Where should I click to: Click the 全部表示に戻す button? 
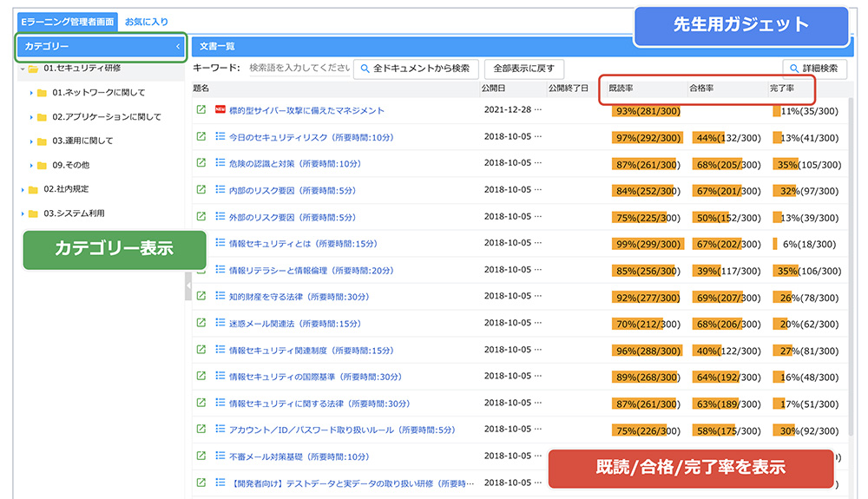pos(524,69)
